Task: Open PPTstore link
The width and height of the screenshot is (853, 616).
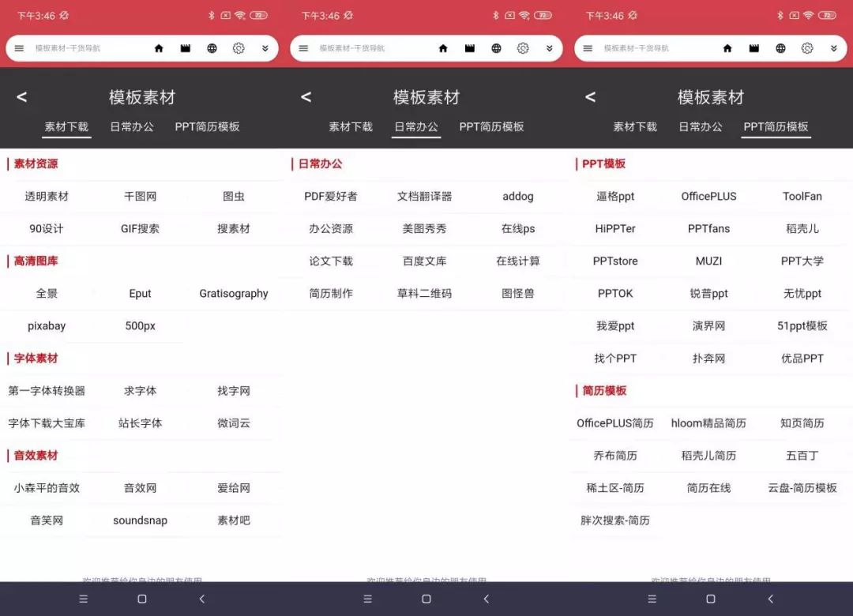Action: pyautogui.click(x=615, y=261)
